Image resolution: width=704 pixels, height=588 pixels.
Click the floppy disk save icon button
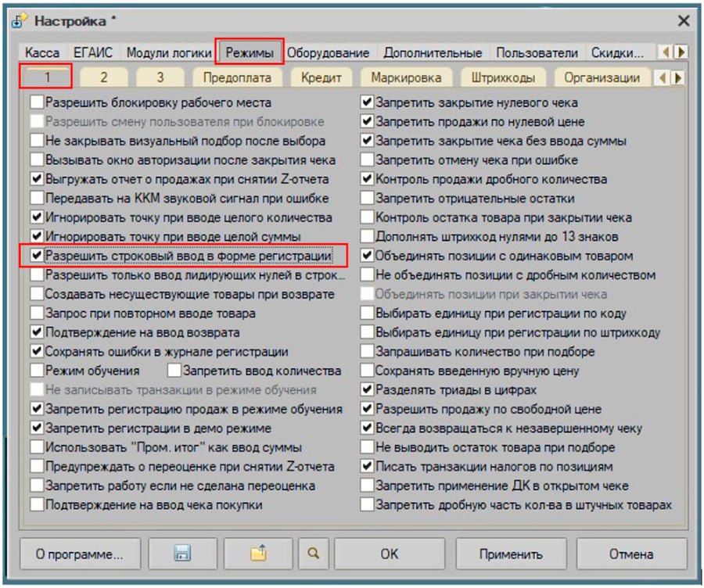[182, 554]
